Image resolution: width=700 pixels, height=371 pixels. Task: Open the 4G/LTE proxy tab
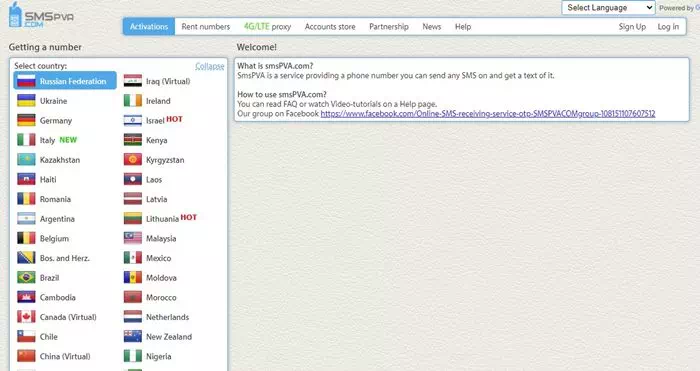[x=267, y=27]
